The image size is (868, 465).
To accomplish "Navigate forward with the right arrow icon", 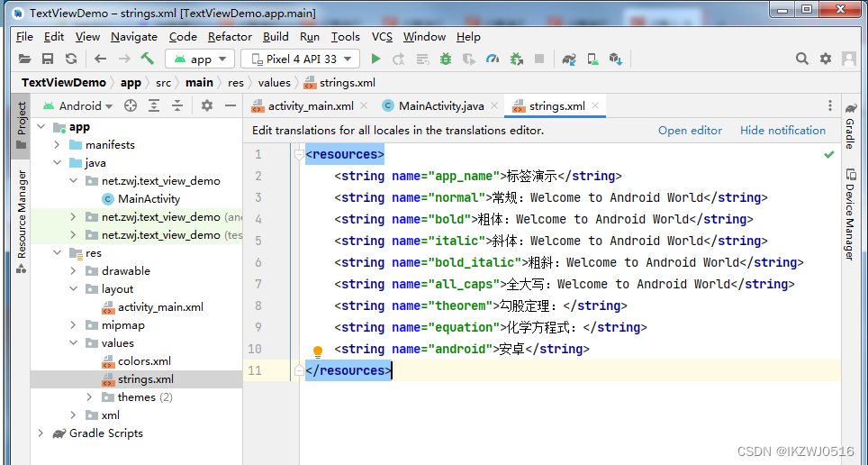I will point(124,59).
